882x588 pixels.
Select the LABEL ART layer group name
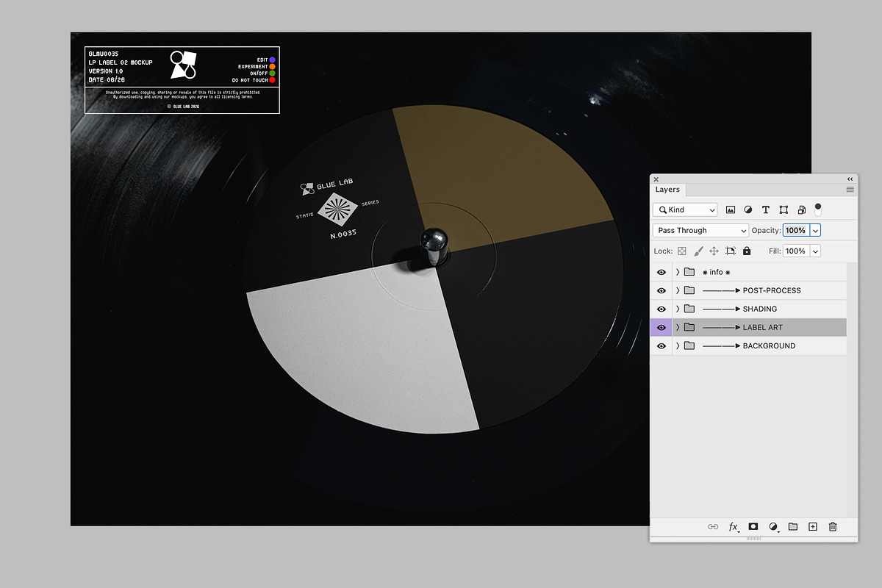pyautogui.click(x=763, y=327)
